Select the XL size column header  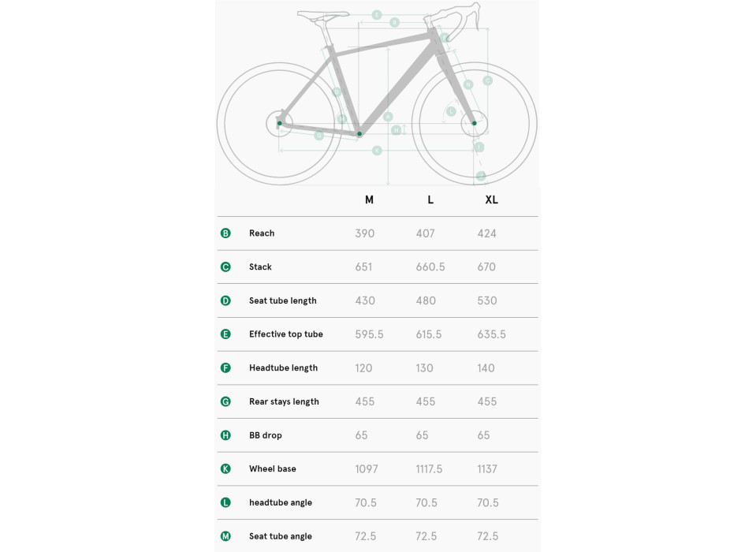491,200
